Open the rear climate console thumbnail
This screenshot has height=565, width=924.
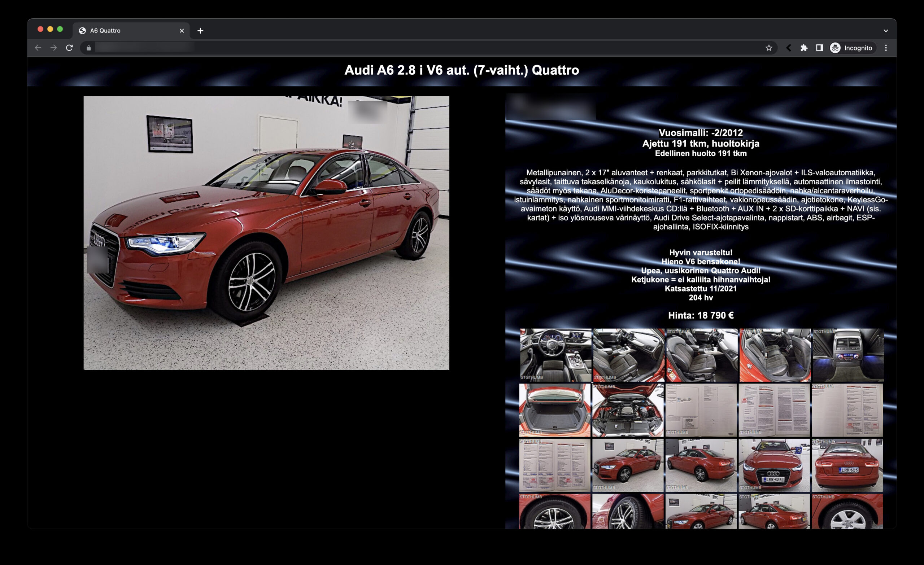(x=848, y=355)
